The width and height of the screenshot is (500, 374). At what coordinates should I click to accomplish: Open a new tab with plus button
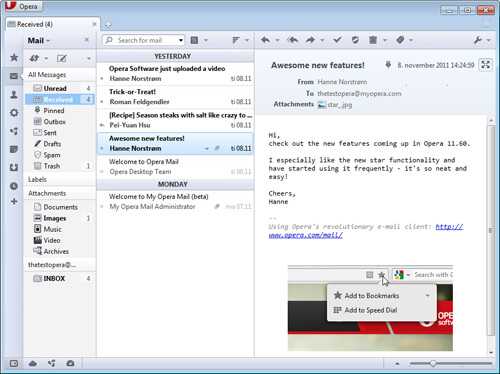108,24
